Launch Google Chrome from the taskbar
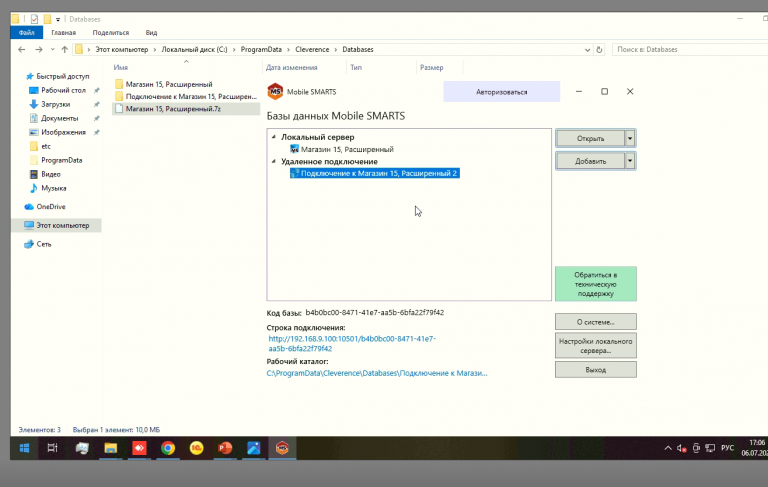This screenshot has width=768, height=487. (168, 448)
